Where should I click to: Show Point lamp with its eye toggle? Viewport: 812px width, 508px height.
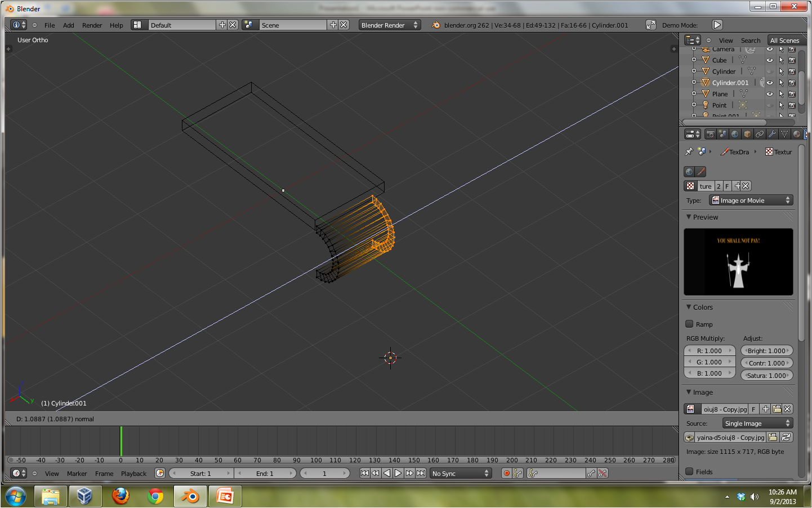coord(770,105)
